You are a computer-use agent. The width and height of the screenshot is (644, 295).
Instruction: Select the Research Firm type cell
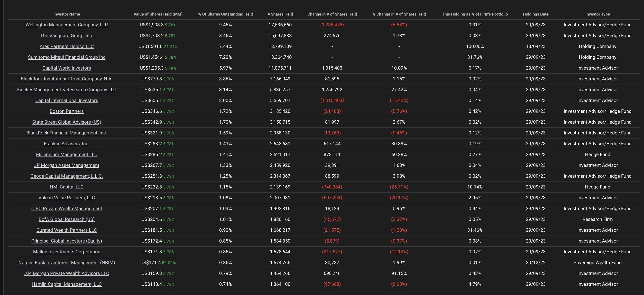598,219
